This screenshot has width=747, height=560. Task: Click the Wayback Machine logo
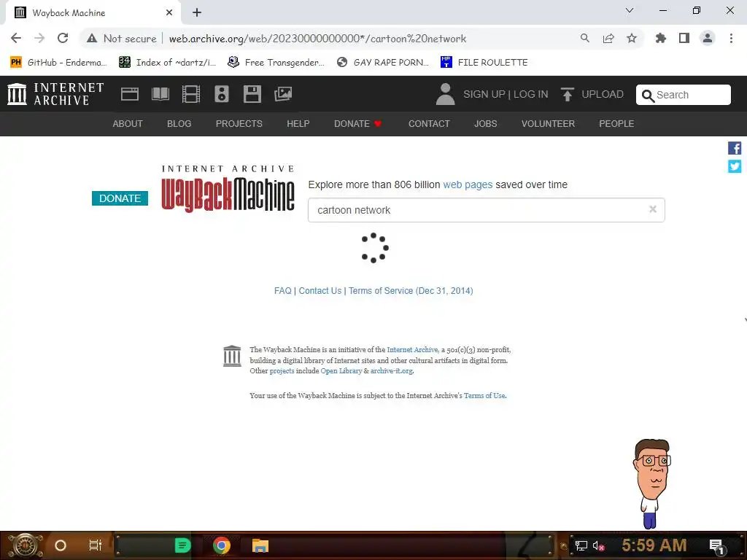[x=228, y=189]
